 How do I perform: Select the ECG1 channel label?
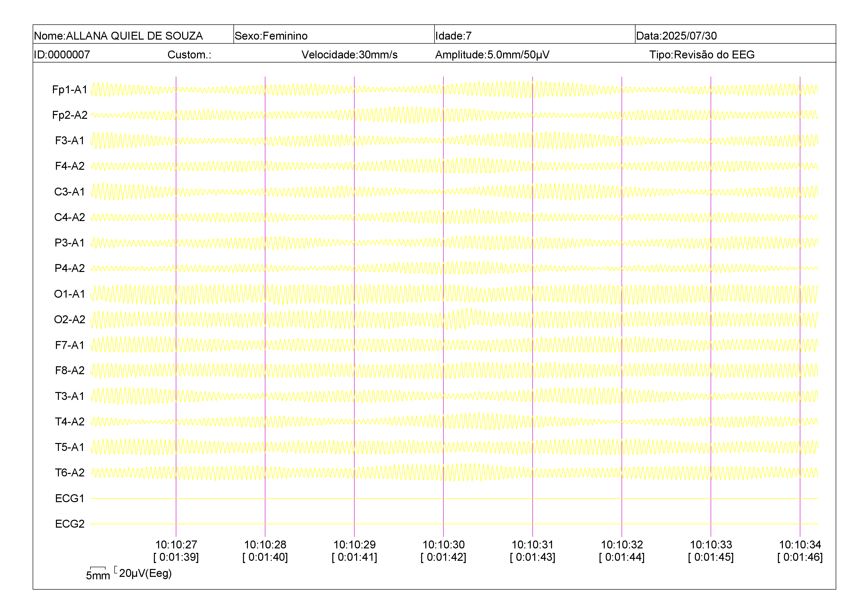click(x=70, y=499)
